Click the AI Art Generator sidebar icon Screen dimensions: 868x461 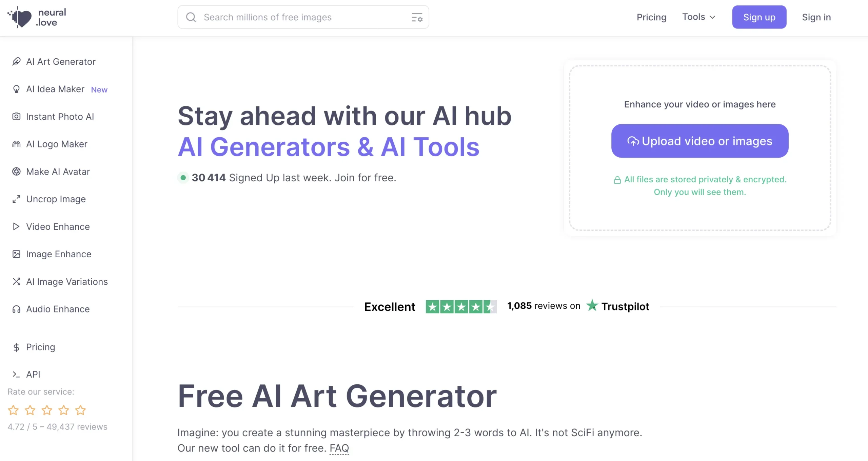17,61
